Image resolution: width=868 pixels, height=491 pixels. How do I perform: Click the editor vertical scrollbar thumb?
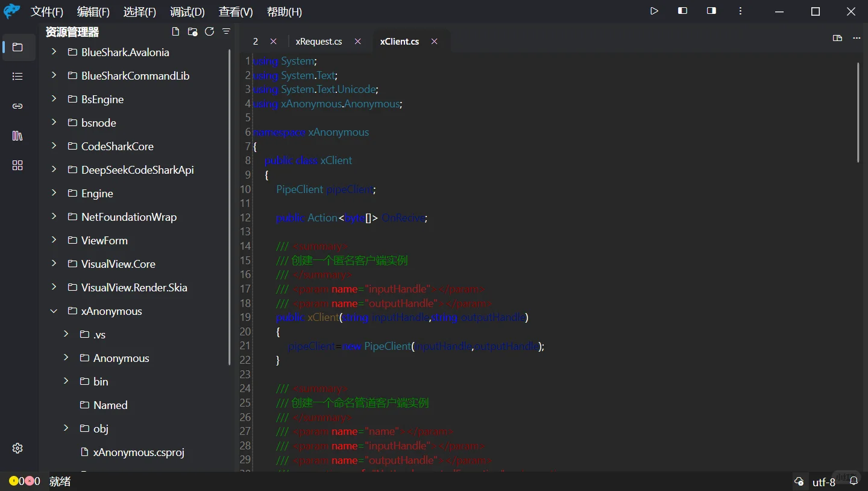click(x=858, y=112)
